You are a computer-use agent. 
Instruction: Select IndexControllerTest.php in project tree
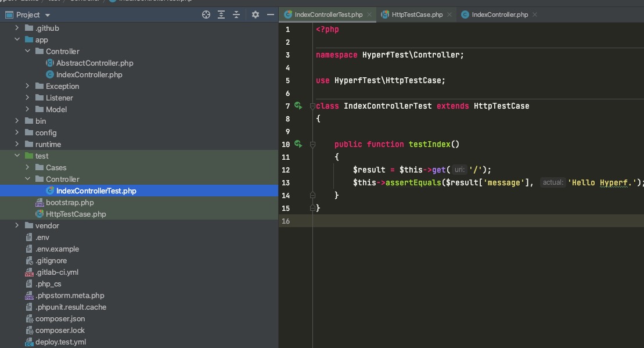point(139,191)
